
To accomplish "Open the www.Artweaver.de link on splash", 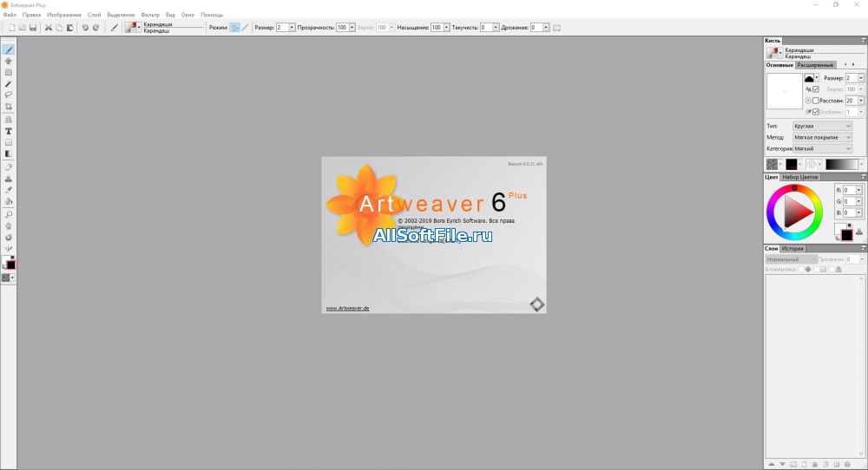I will click(347, 308).
